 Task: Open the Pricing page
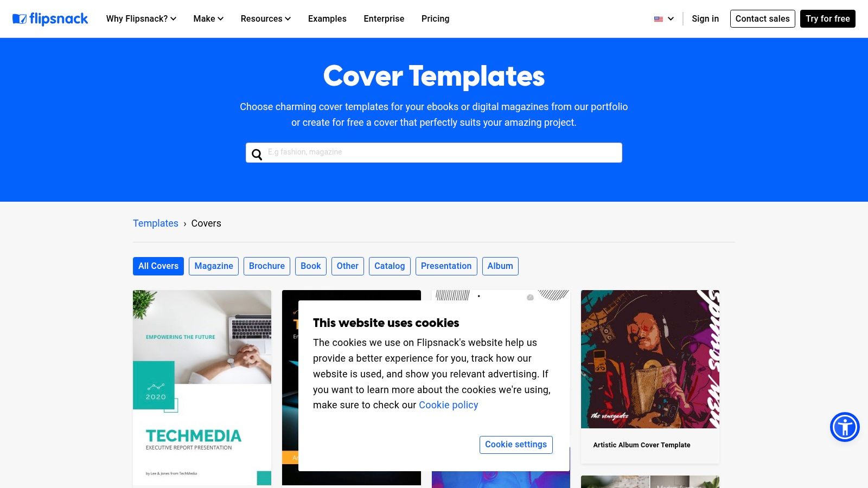436,18
